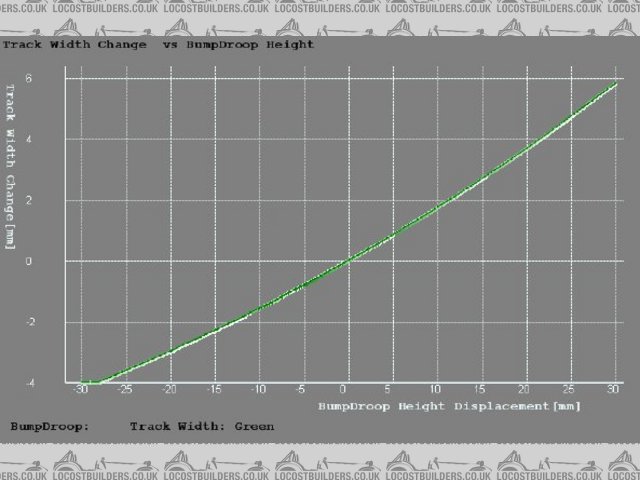Click the 'BumpDroop Height Displacement[mm]' axis label
Image resolution: width=640 pixels, height=480 pixels.
[449, 407]
